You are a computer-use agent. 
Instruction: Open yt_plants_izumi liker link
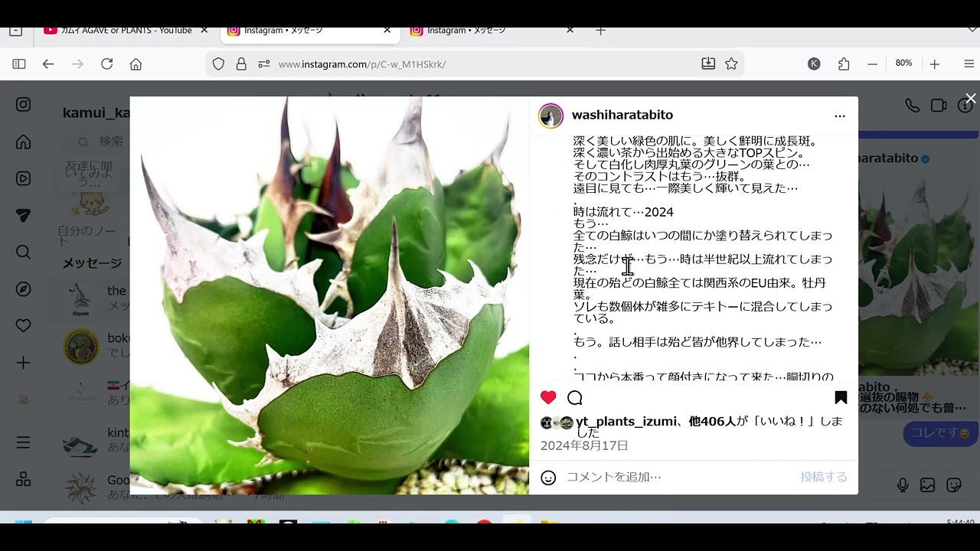pos(626,422)
